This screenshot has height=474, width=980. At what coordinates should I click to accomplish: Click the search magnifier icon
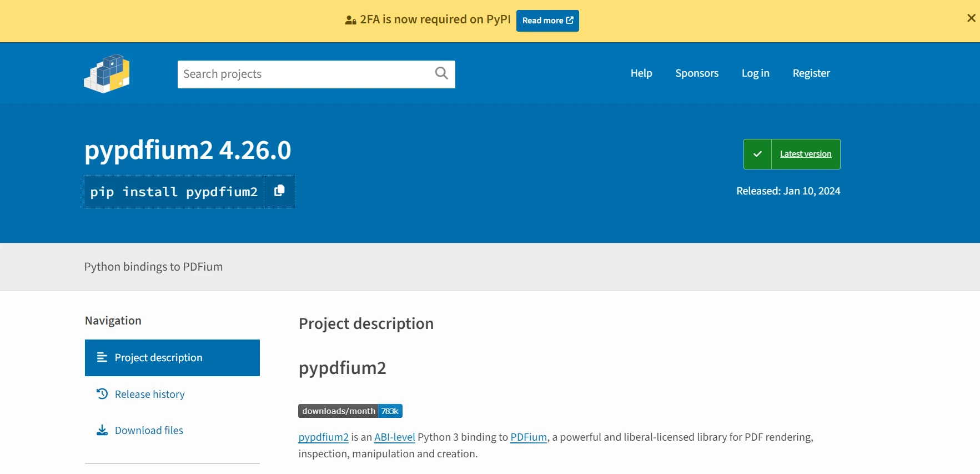(441, 73)
